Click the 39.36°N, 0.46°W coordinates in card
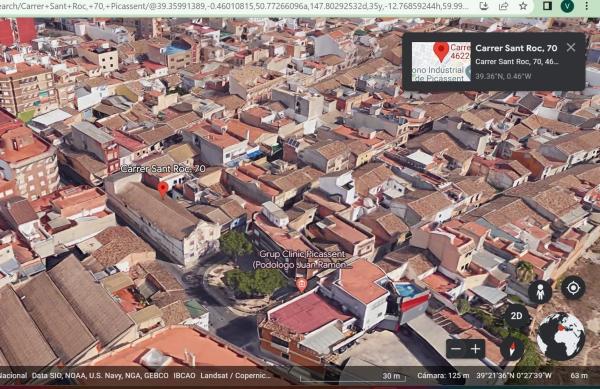 coord(503,76)
